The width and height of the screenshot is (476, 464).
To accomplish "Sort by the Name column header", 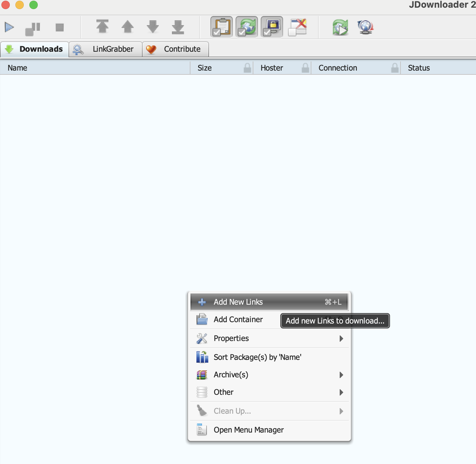I will [x=95, y=68].
